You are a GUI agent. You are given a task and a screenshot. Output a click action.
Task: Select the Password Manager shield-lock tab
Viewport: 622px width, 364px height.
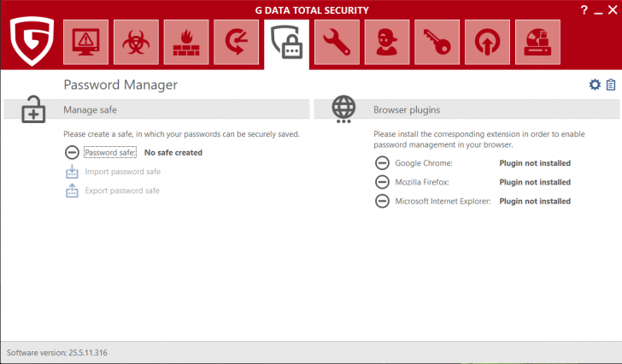(x=286, y=44)
